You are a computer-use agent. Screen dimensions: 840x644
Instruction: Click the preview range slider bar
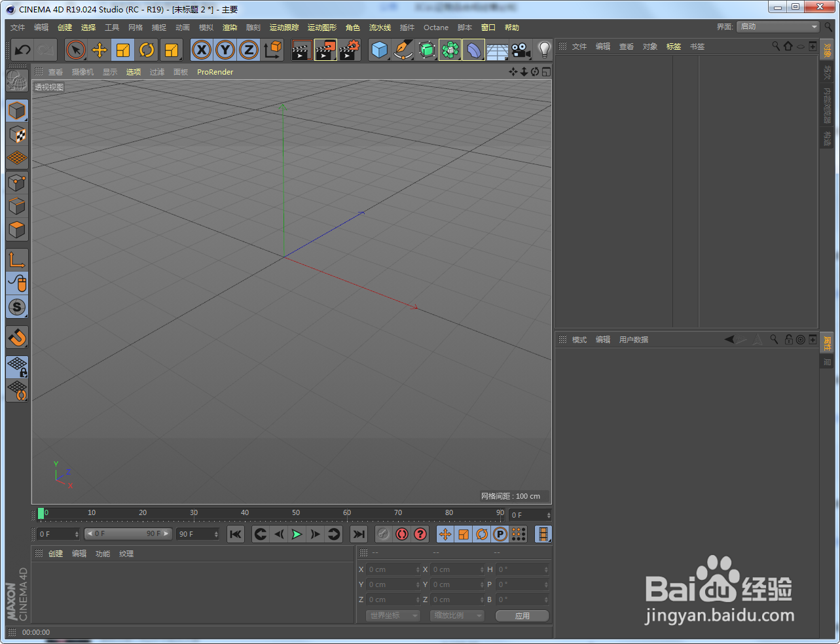click(128, 534)
